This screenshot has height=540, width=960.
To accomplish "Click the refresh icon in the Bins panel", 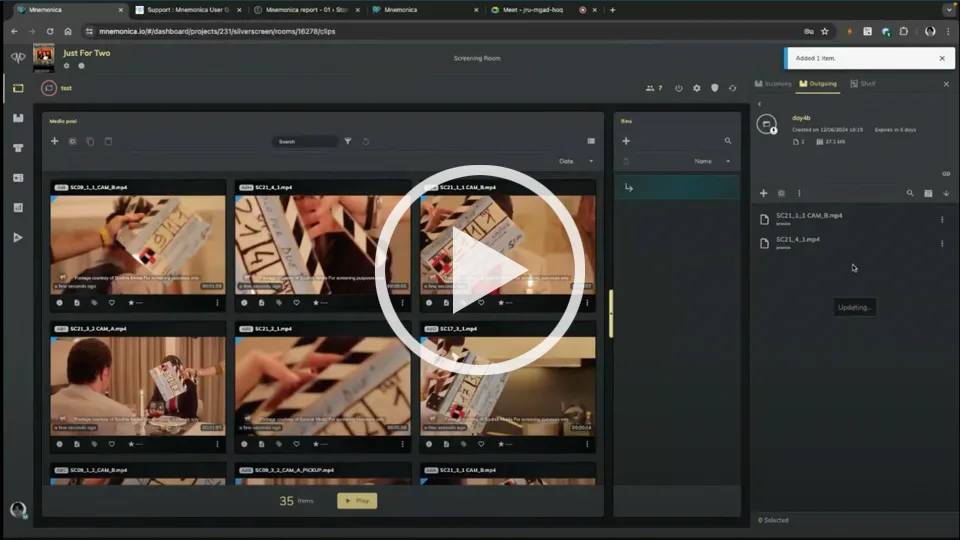I will (626, 162).
